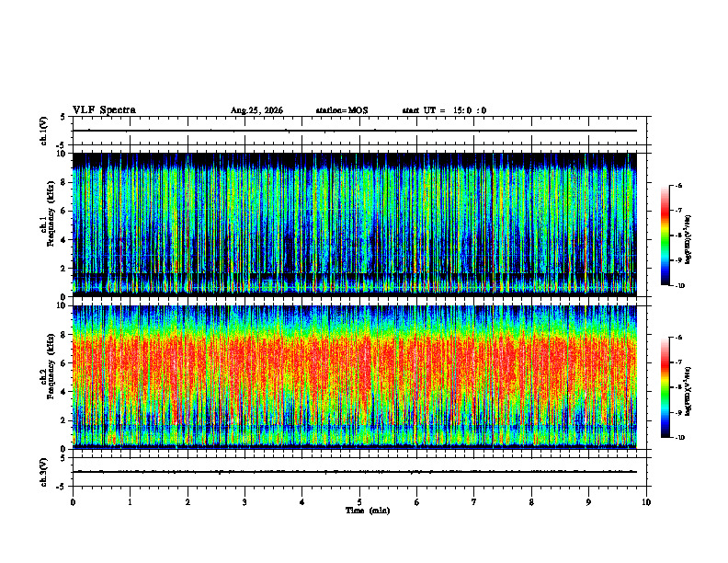Image resolution: width=728 pixels, height=563 pixels.
Task: Click the ch.1 Frequency (kHz) axis label
Action: [x=47, y=224]
